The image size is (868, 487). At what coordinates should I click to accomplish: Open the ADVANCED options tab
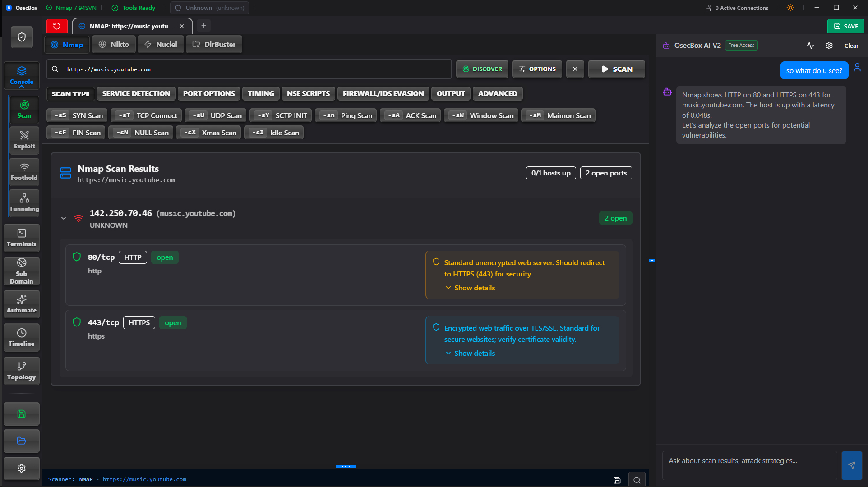498,93
